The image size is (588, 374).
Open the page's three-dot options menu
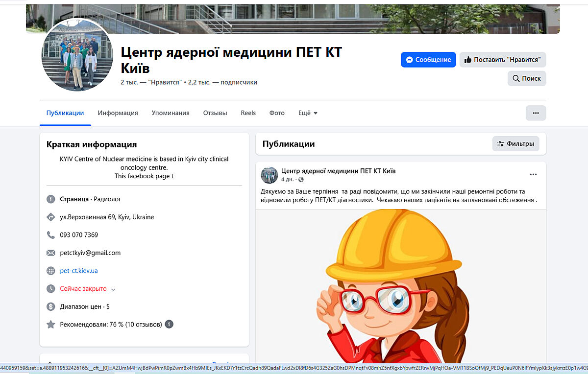coord(536,113)
